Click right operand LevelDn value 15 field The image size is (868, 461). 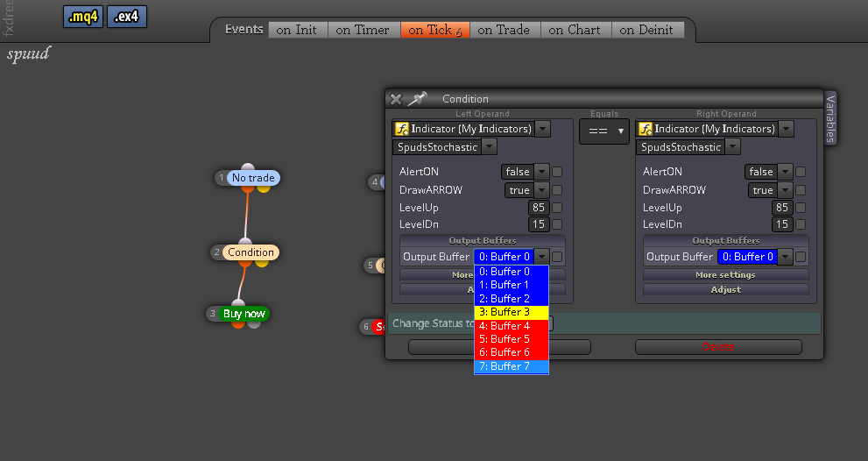pyautogui.click(x=782, y=224)
